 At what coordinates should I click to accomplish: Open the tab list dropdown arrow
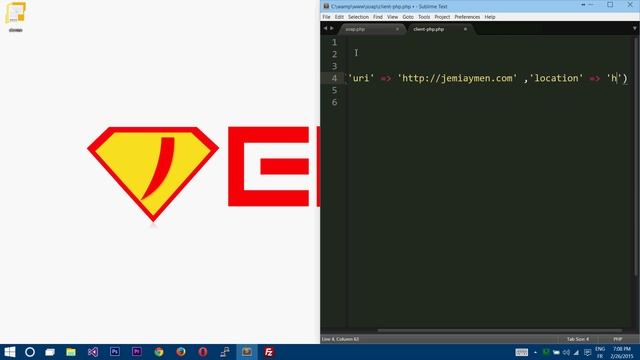(635, 29)
